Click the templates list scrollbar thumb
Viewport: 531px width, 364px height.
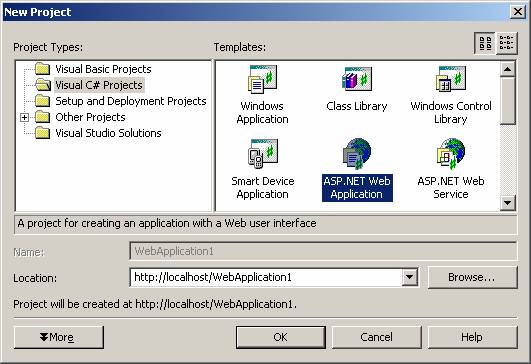[507, 101]
